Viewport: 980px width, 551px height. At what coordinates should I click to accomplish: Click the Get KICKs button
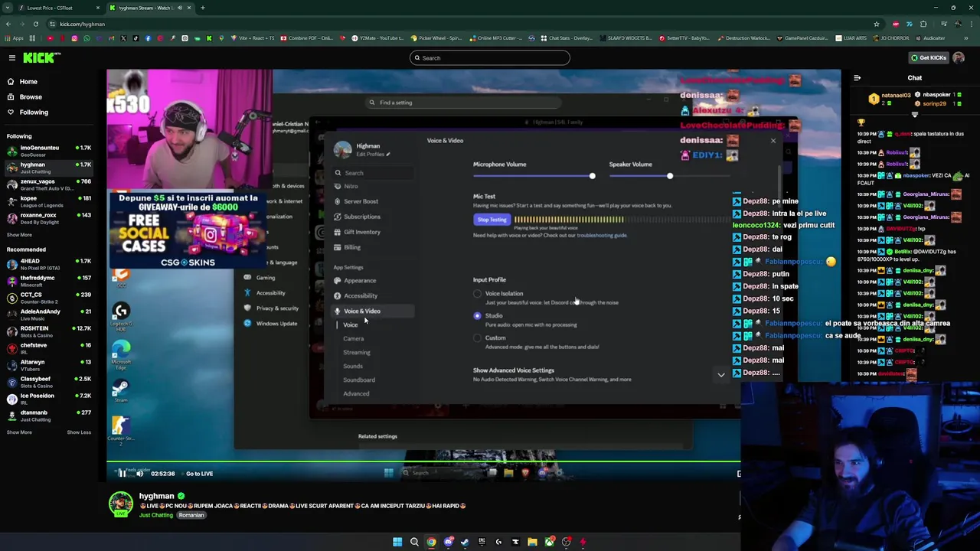[929, 57]
